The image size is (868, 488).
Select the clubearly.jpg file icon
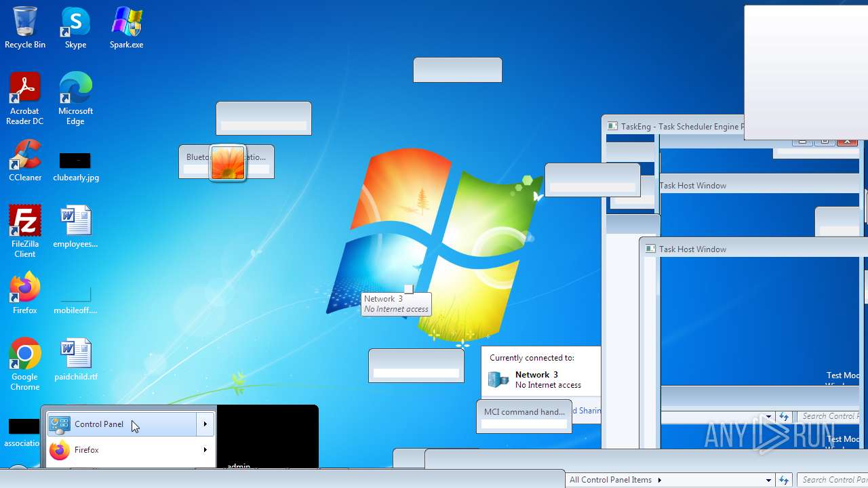(75, 166)
